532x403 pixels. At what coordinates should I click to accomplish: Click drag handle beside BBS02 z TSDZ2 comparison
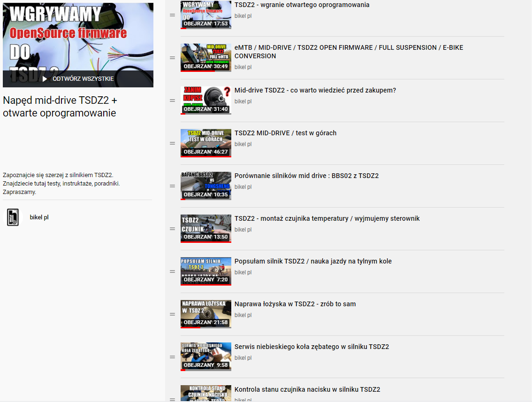click(172, 186)
